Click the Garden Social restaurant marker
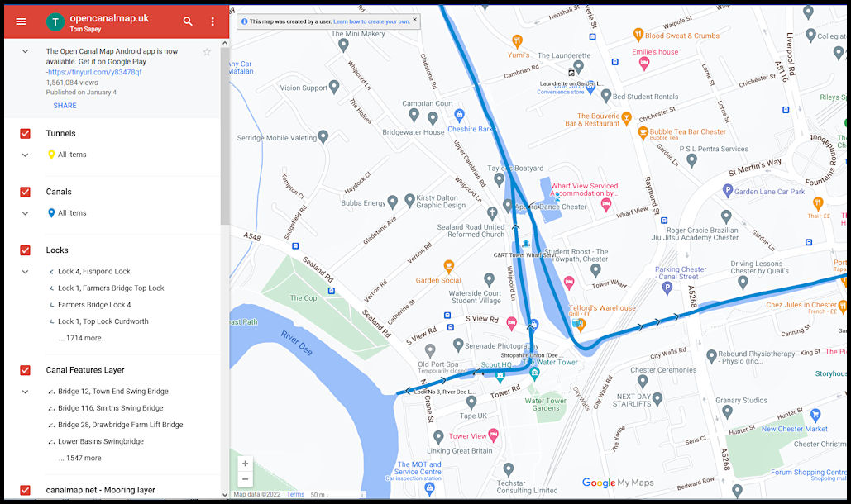This screenshot has width=851, height=504. coord(449,266)
